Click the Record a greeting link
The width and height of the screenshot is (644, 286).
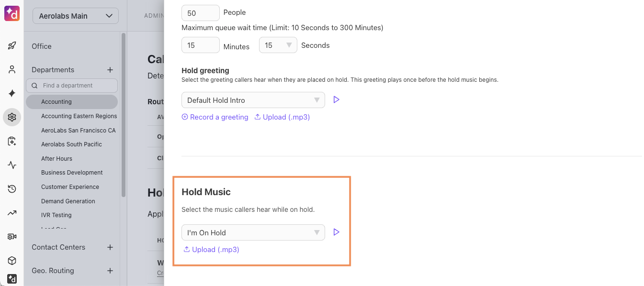215,117
